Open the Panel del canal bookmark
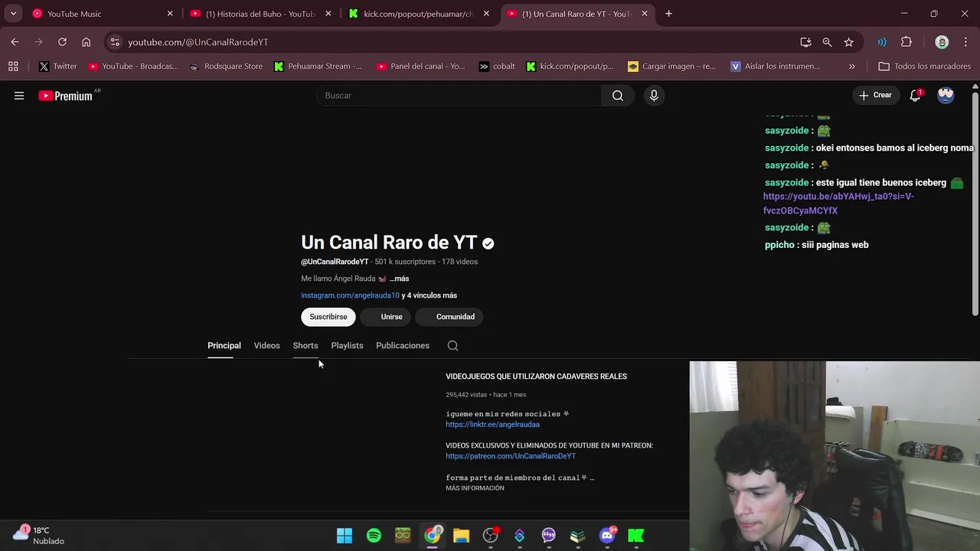 (x=420, y=67)
